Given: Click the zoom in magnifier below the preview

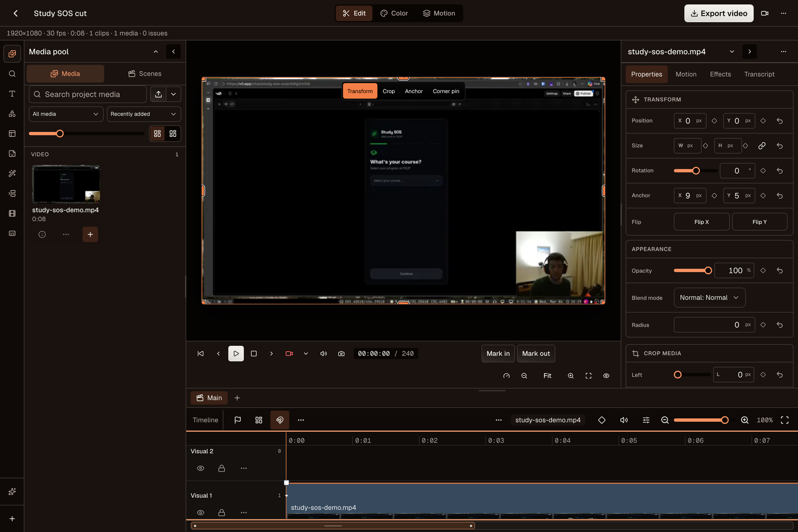Looking at the screenshot, I should pyautogui.click(x=571, y=376).
